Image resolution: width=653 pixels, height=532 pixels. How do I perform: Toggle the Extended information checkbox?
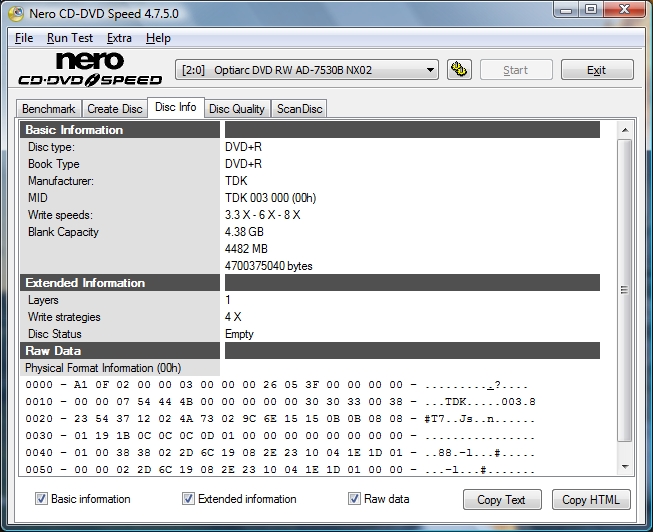tap(188, 499)
